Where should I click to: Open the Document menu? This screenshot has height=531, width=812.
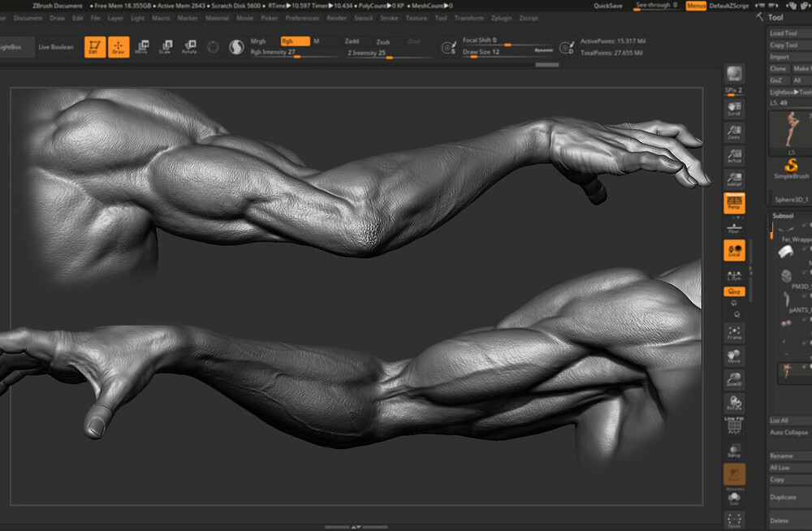click(28, 18)
